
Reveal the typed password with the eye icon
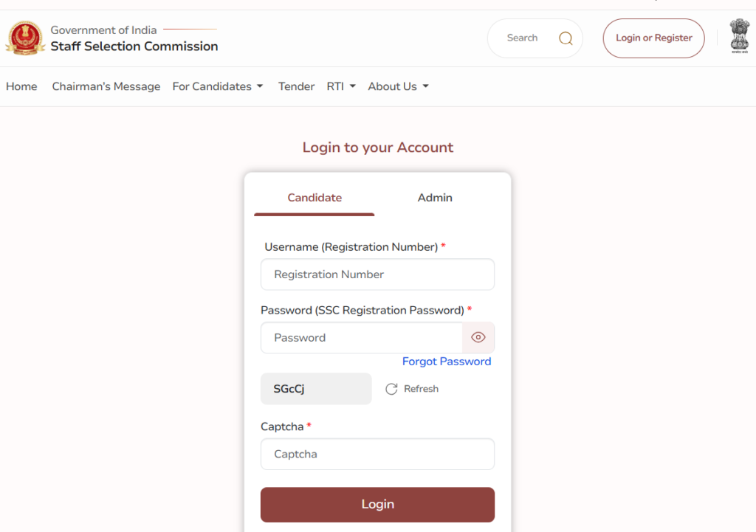point(478,337)
